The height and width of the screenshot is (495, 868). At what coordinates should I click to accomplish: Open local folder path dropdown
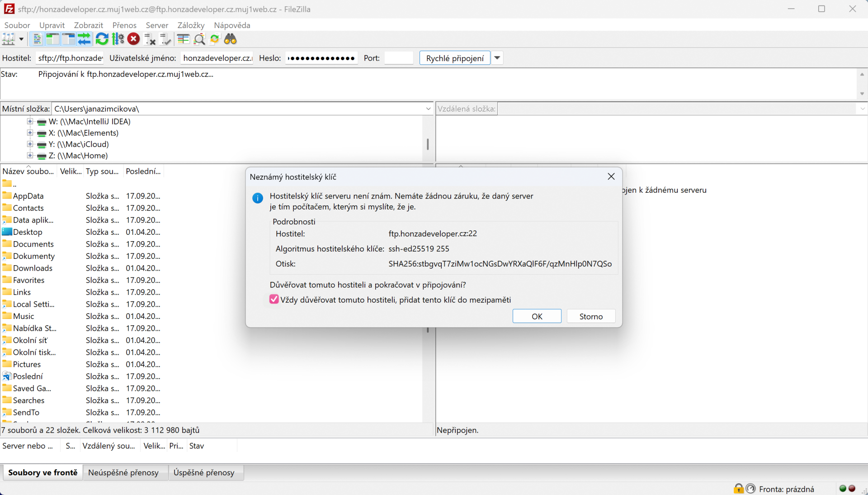click(x=428, y=109)
